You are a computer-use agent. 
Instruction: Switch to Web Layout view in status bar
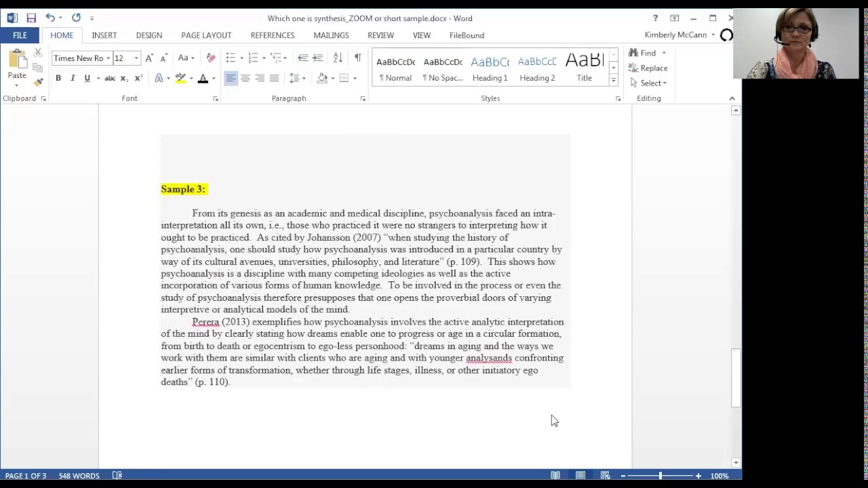pos(606,476)
